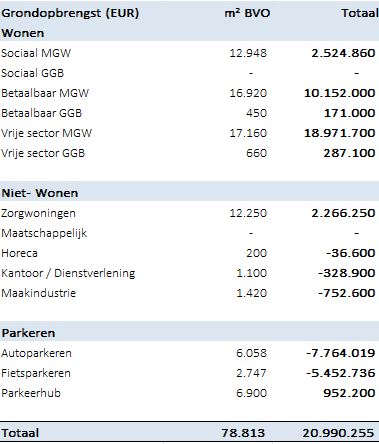Click the Grondopbrengst (EUR) header cell
The height and width of the screenshot is (444, 379).
pyautogui.click(x=70, y=14)
